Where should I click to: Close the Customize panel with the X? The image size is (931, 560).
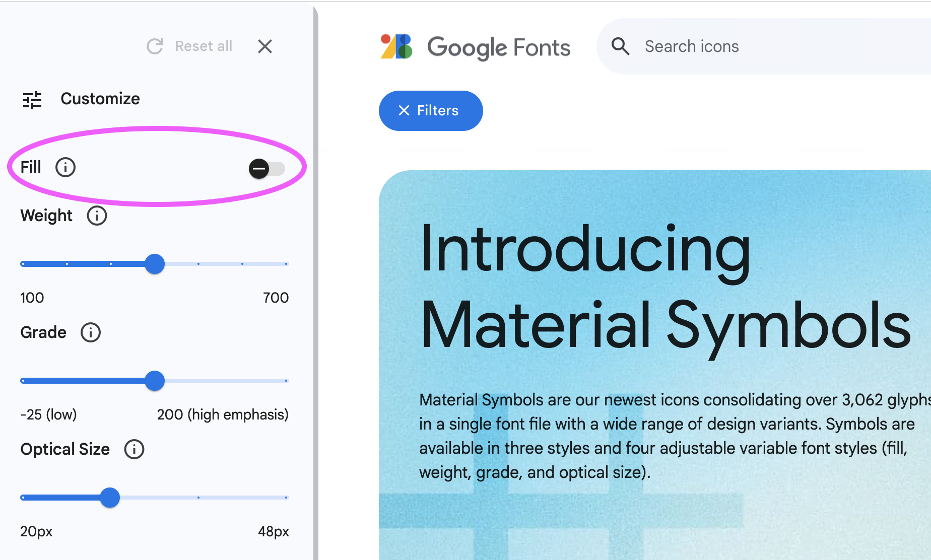[264, 46]
